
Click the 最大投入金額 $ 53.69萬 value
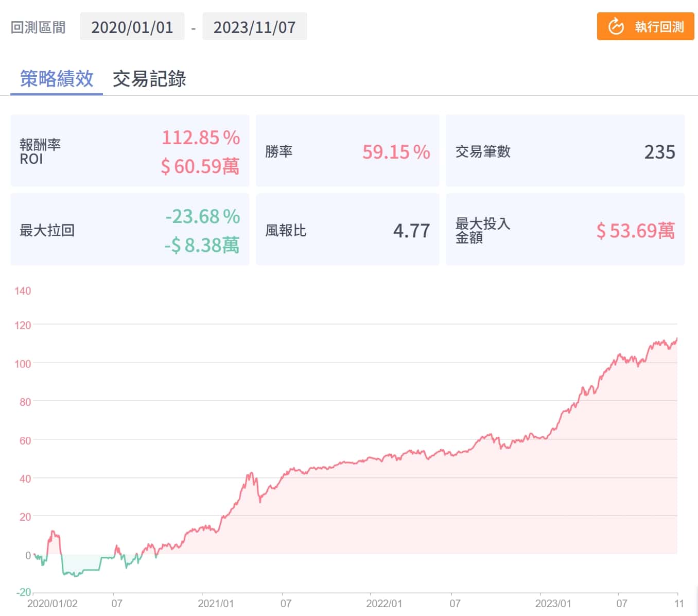[635, 231]
